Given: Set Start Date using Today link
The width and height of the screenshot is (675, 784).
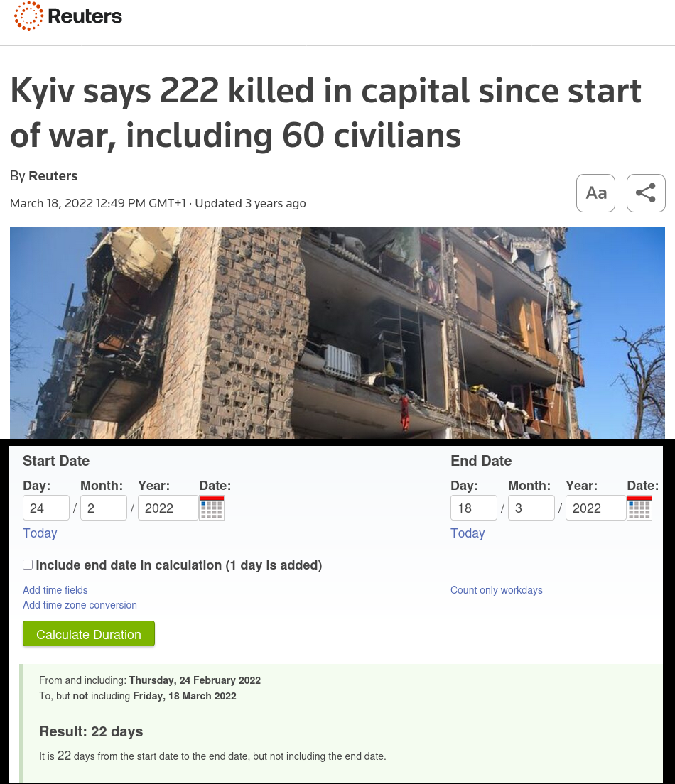Looking at the screenshot, I should [40, 533].
